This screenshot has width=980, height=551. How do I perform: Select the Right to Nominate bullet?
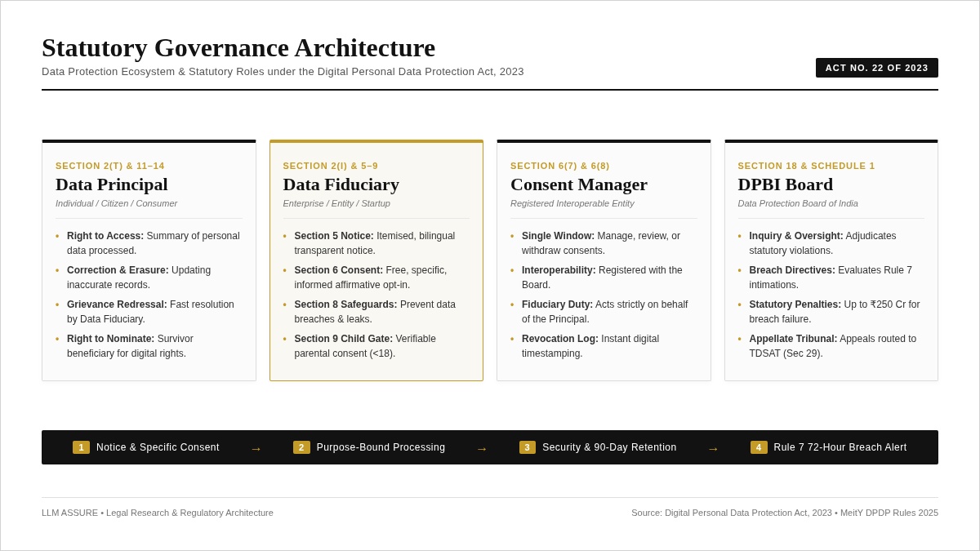[149, 346]
